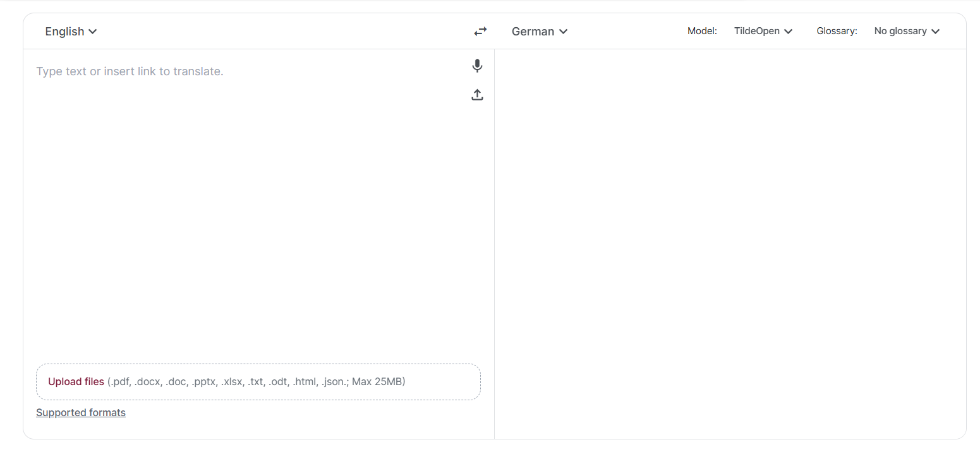
Task: Swap translation direction using the arrows icon
Action: tap(480, 31)
